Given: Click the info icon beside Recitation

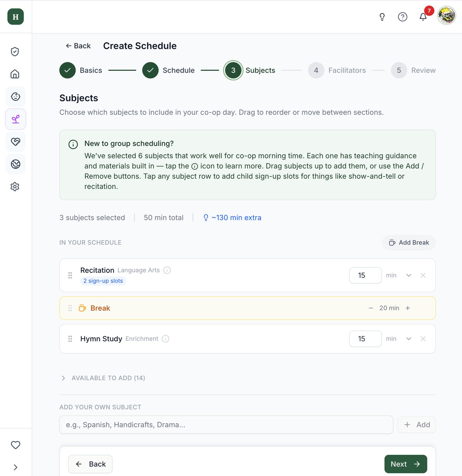Looking at the screenshot, I should (x=167, y=270).
